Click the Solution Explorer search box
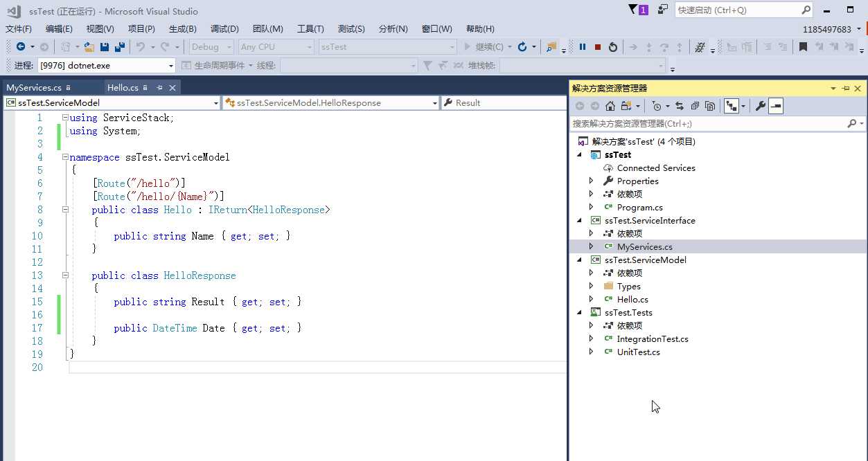This screenshot has width=868, height=461. (x=707, y=123)
